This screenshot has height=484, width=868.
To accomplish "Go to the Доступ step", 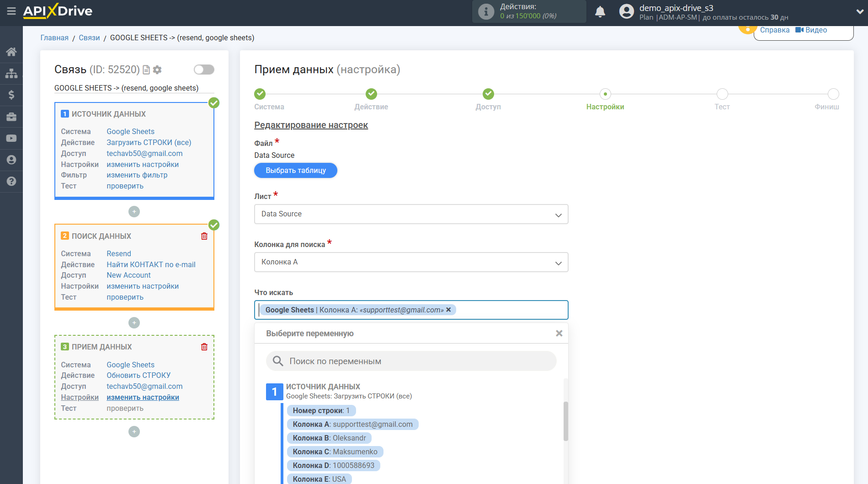I will point(488,94).
